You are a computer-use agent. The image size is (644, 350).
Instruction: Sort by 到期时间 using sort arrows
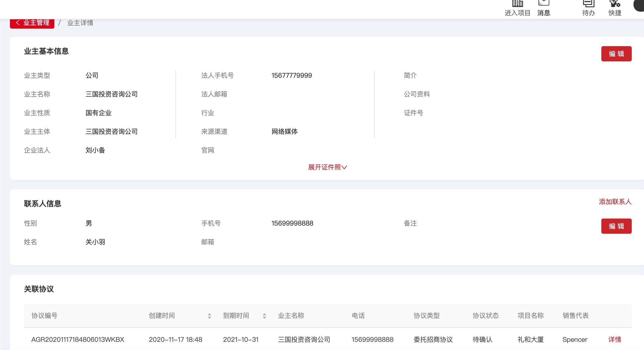point(264,316)
